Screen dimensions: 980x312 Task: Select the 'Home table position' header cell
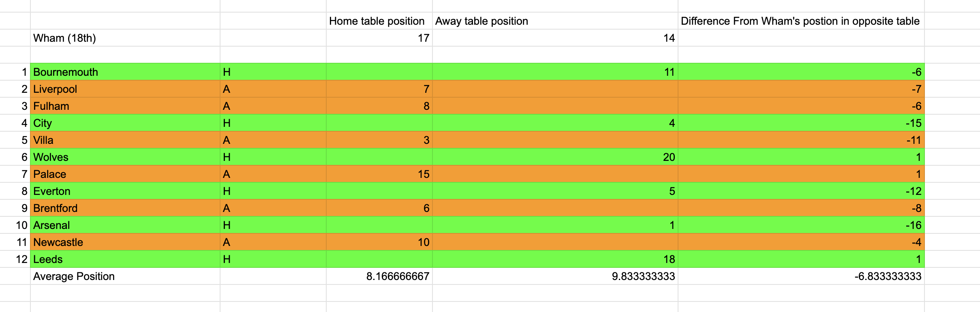pyautogui.click(x=379, y=21)
